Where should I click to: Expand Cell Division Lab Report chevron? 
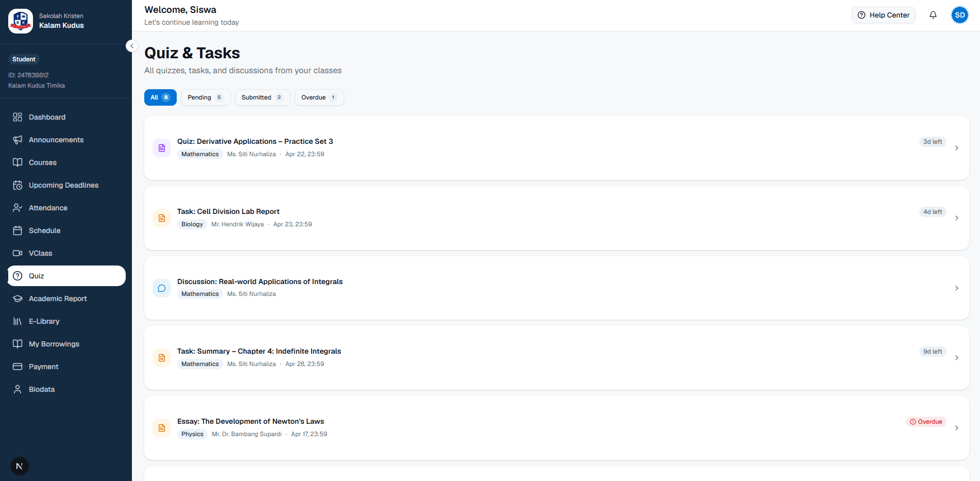pos(956,218)
